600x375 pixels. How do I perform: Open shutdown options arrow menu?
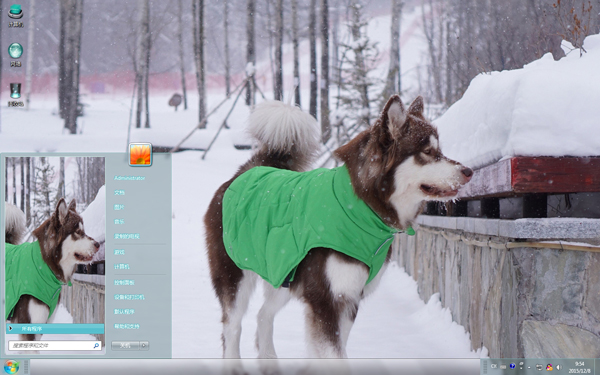click(144, 346)
